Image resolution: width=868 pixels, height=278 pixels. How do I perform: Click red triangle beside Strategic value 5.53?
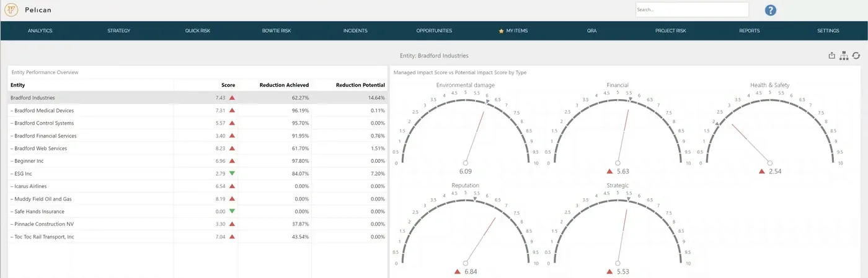coord(609,271)
